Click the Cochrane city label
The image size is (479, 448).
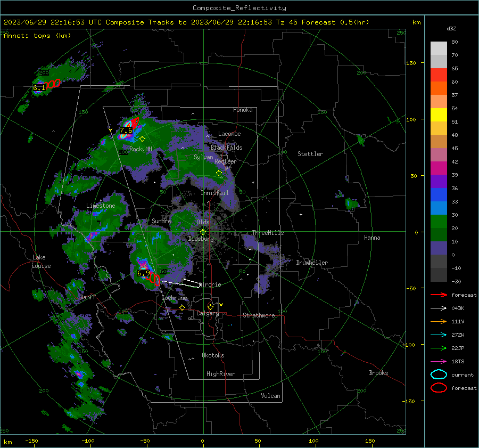pyautogui.click(x=174, y=298)
